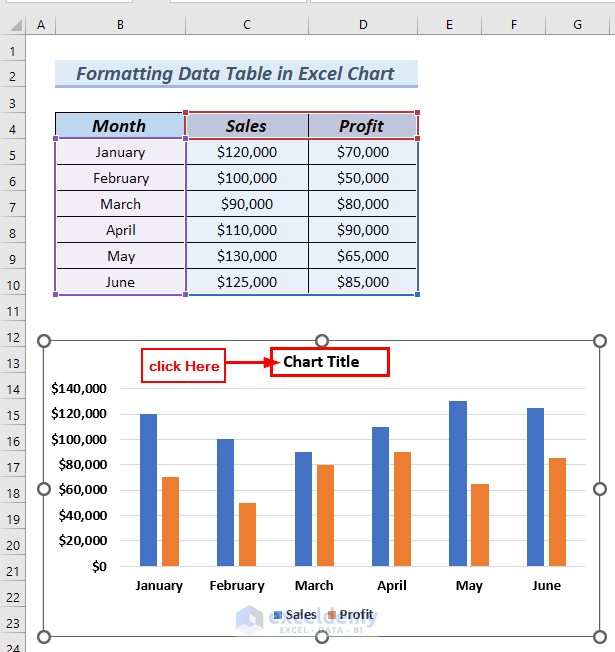Click the Select All corner triangle

tap(16, 25)
